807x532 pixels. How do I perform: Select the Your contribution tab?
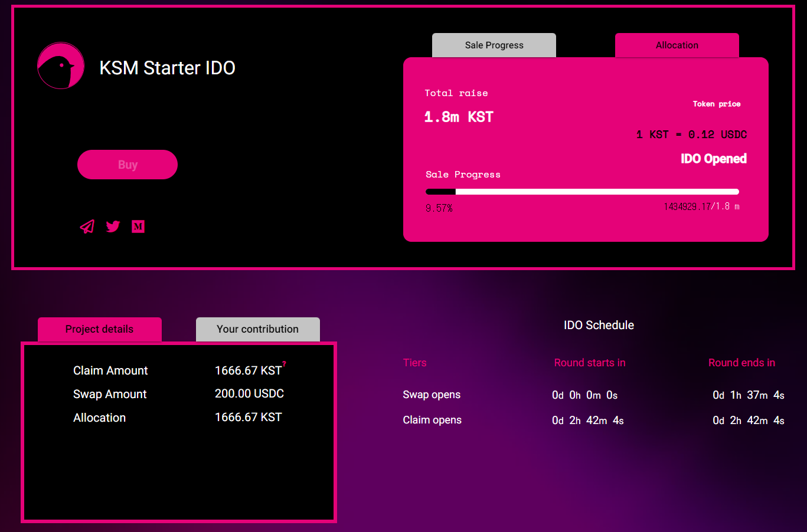[258, 329]
